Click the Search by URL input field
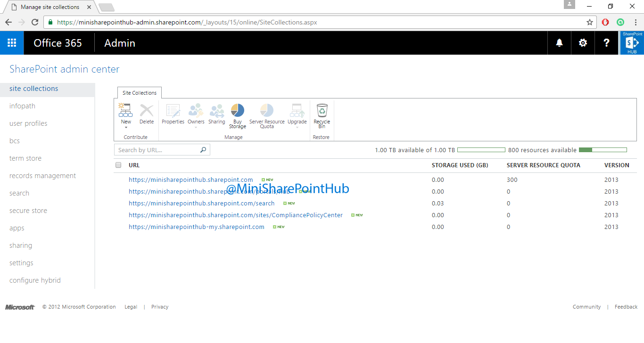 [156, 149]
